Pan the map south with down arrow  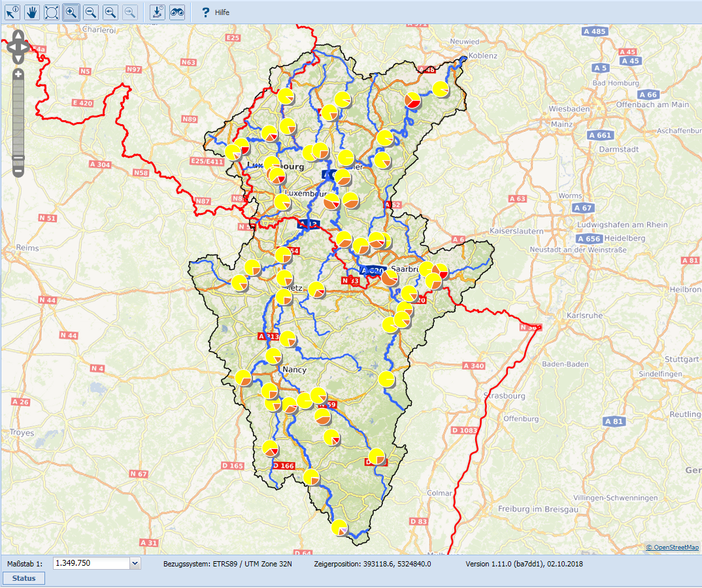[x=18, y=57]
